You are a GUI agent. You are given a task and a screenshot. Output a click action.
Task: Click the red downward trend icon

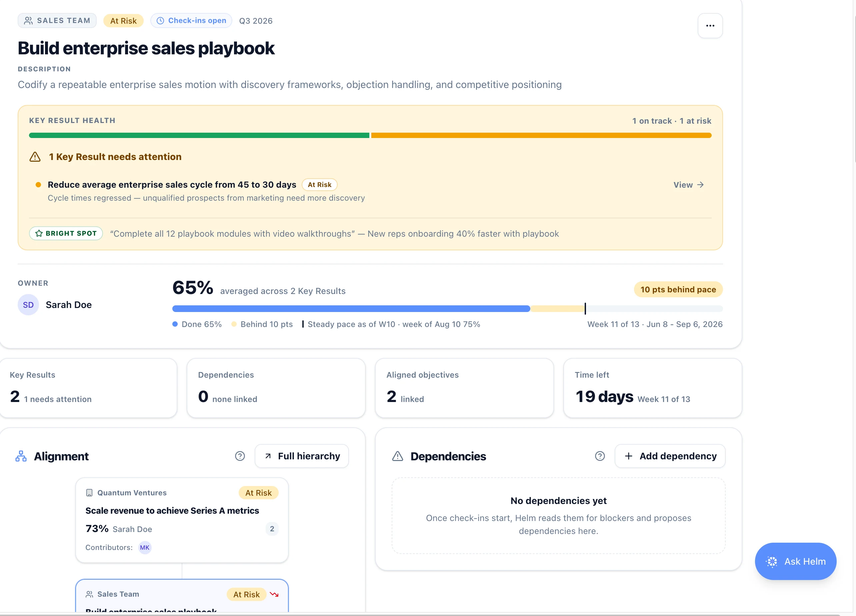tap(274, 594)
